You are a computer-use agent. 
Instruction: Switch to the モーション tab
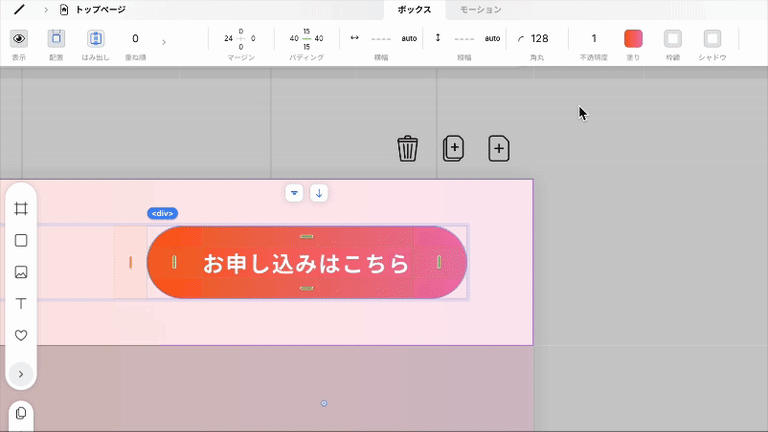tap(480, 10)
